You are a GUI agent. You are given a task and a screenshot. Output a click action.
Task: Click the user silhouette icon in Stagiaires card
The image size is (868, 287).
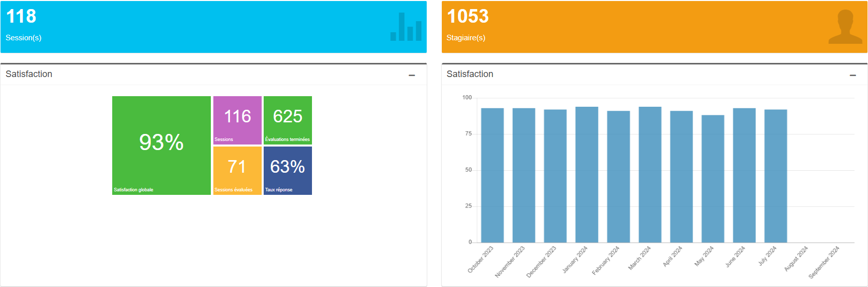(x=845, y=27)
